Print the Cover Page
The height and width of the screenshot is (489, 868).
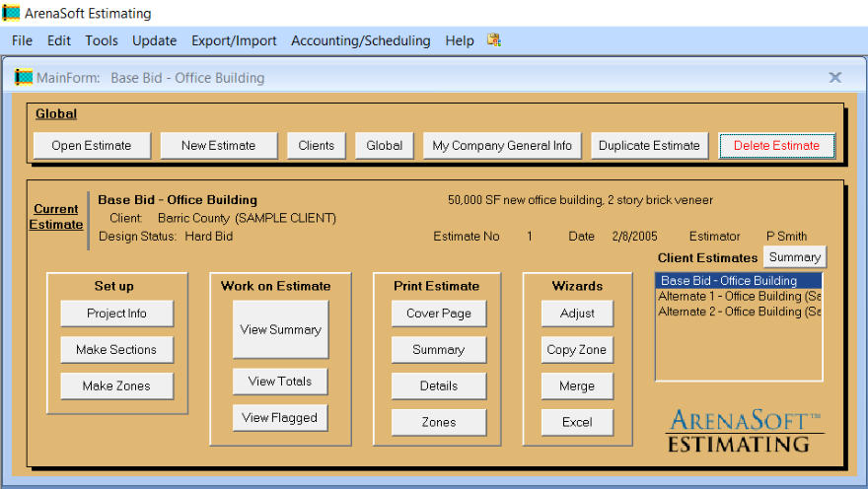click(x=438, y=314)
